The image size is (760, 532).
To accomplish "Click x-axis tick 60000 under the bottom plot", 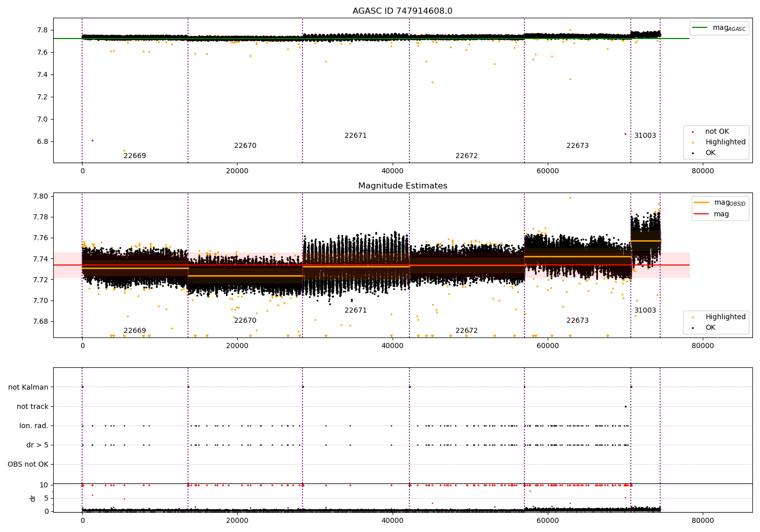I will pyautogui.click(x=548, y=520).
